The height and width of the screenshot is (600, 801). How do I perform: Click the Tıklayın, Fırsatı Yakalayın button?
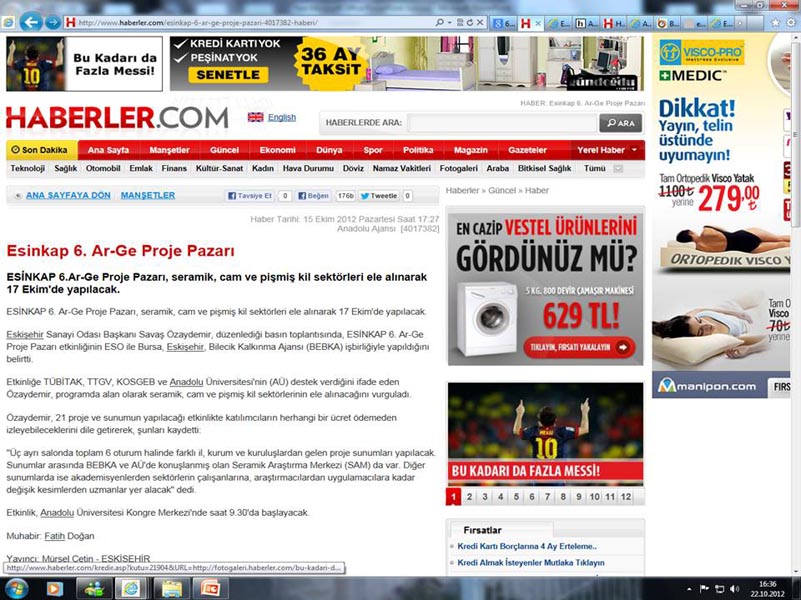(x=579, y=347)
